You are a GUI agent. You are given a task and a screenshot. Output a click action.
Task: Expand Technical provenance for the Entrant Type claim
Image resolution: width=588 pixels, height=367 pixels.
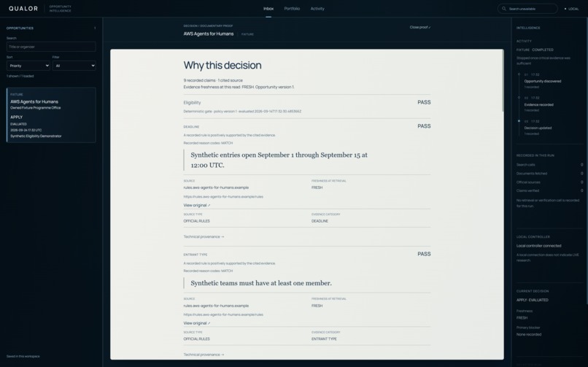coord(204,355)
